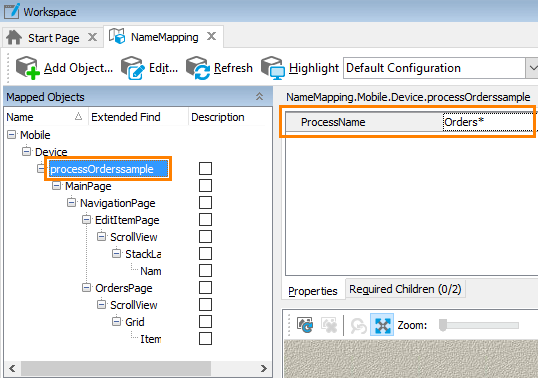538x378 pixels.
Task: Select the Nam tree item
Action: pos(151,271)
